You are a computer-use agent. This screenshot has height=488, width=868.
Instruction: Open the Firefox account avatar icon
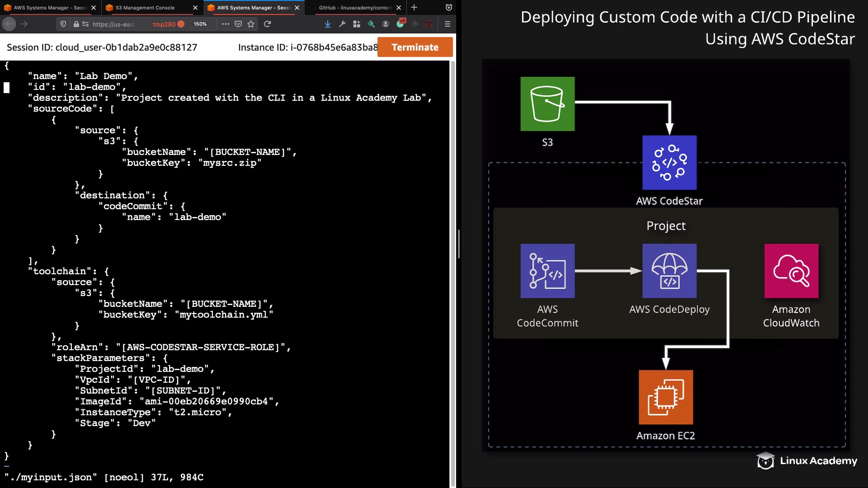(x=386, y=24)
